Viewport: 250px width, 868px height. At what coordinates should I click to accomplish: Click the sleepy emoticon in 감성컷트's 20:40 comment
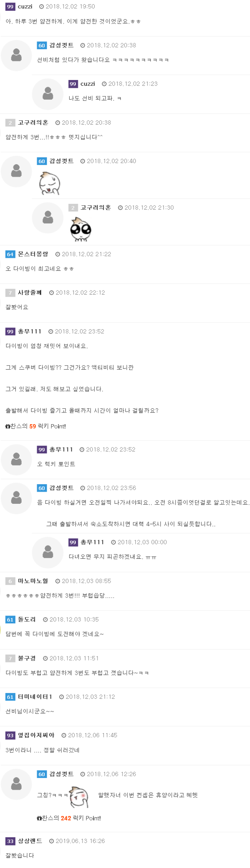(50, 183)
